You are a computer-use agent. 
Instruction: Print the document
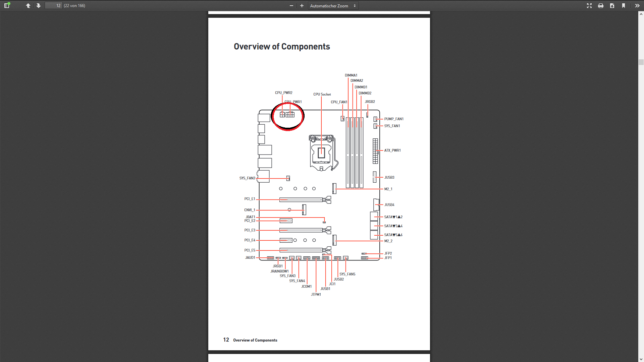601,6
